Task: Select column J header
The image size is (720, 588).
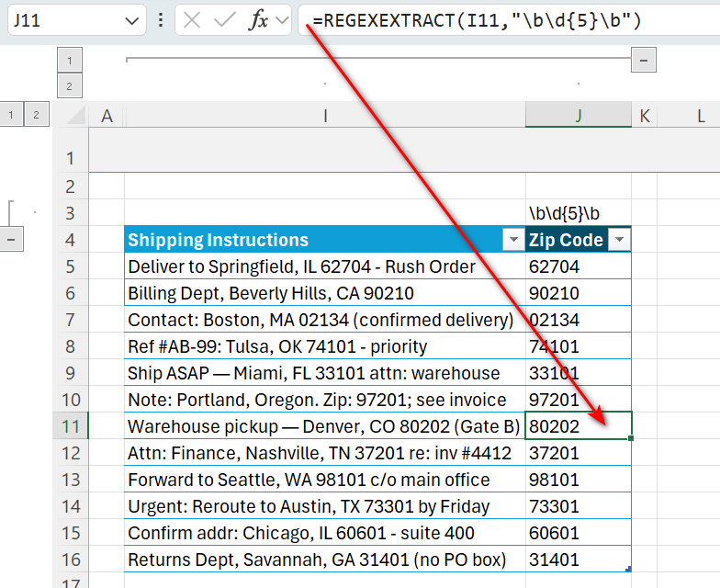Action: [x=578, y=116]
